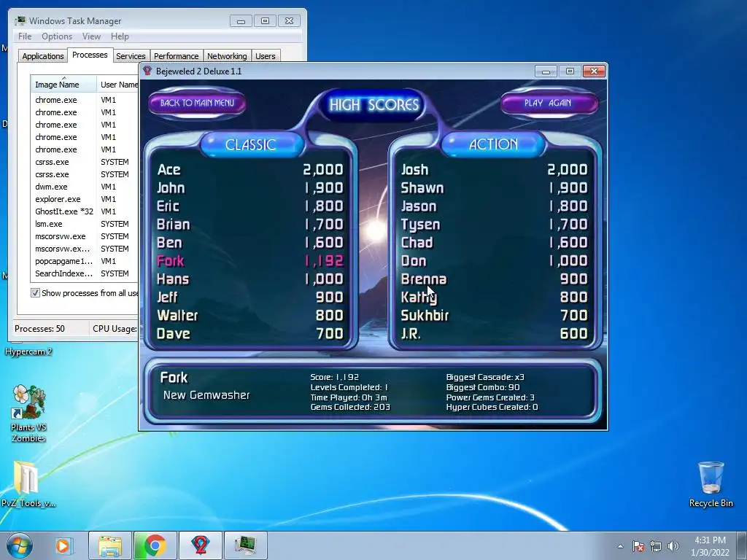Image resolution: width=747 pixels, height=560 pixels.
Task: Sort processes by User Name column
Action: (119, 85)
